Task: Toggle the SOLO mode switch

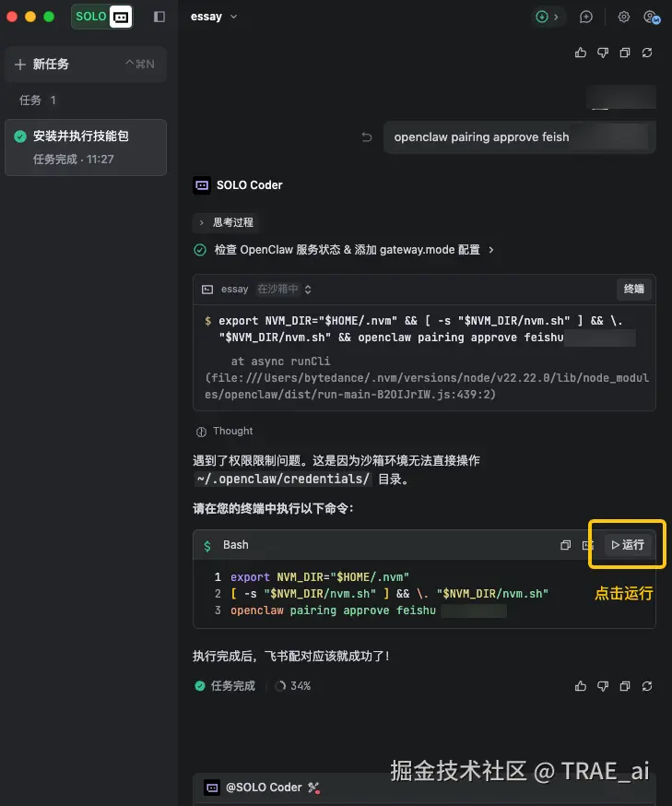Action: [101, 17]
